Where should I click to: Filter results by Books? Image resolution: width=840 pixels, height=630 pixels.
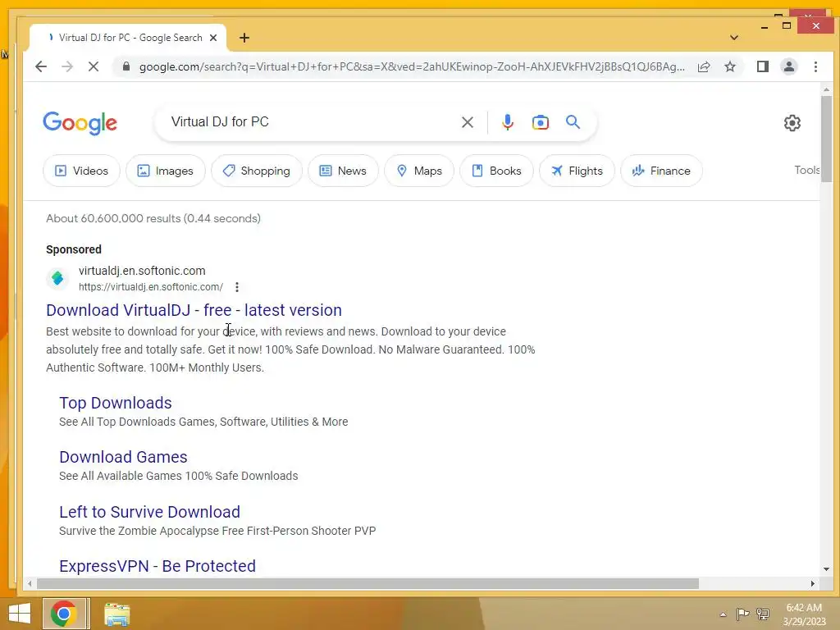click(496, 171)
